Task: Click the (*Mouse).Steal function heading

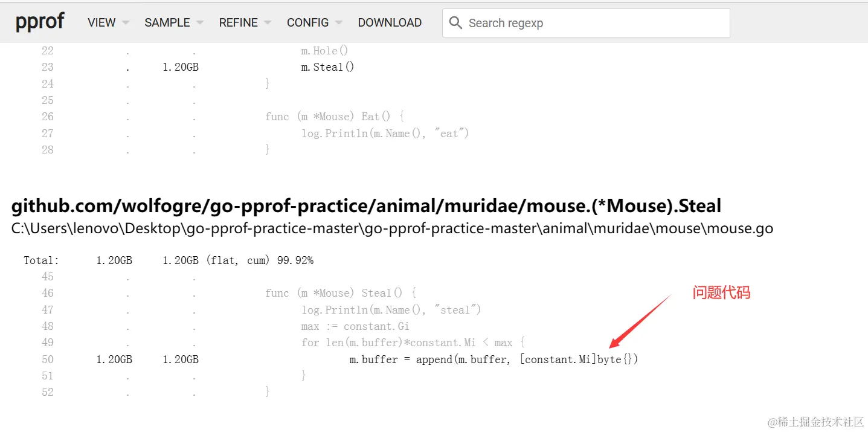Action: 366,206
